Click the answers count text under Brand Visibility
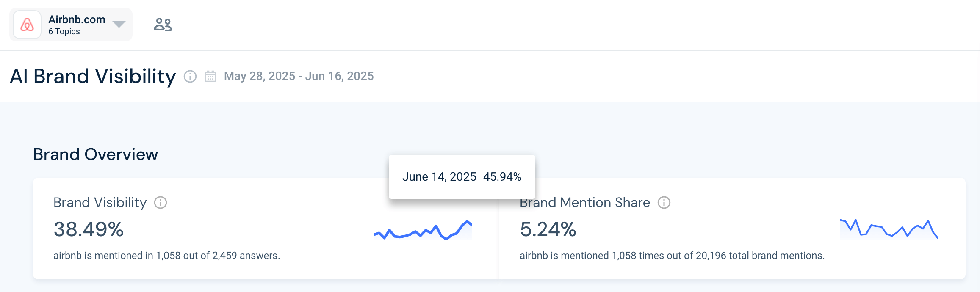The width and height of the screenshot is (980, 292). 167,256
